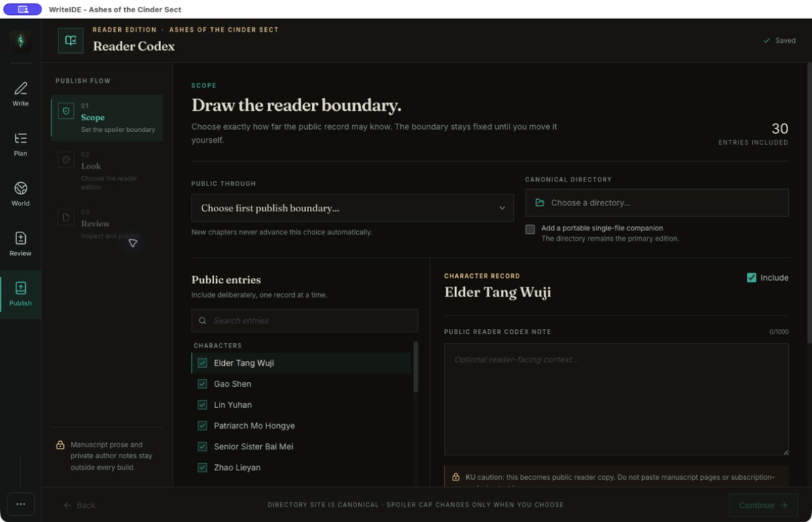Open the Choose a directory picker
This screenshot has height=522, width=812.
[x=656, y=203]
